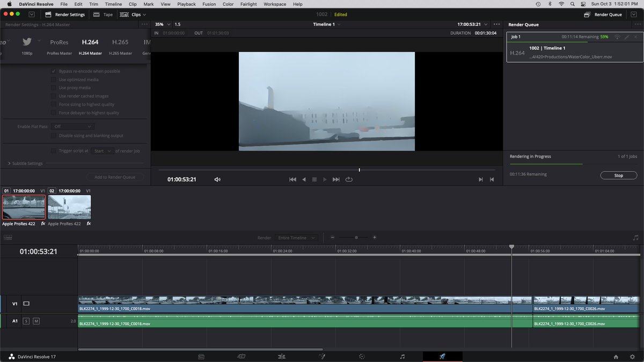Open the Fairlight page music icon
This screenshot has width=644, height=362.
(402, 356)
